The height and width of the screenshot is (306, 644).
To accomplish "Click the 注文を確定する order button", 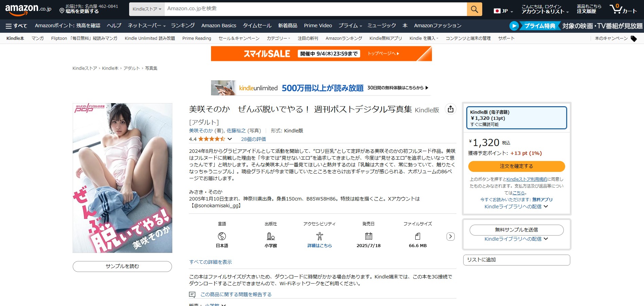I will point(516,166).
